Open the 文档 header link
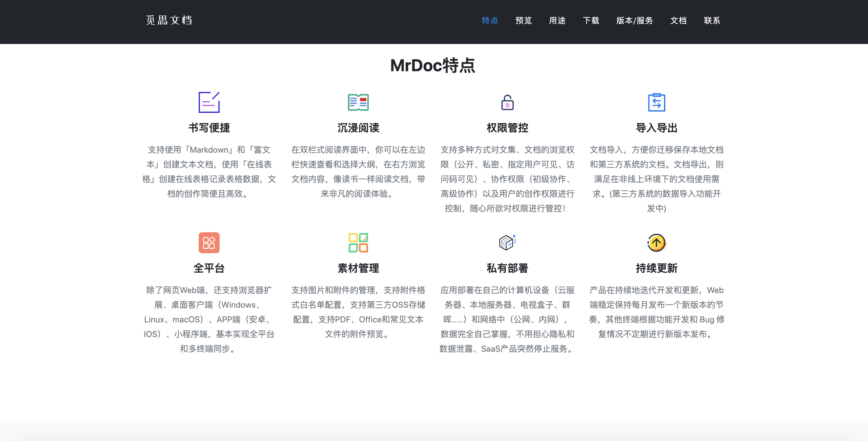868x441 pixels. click(678, 21)
